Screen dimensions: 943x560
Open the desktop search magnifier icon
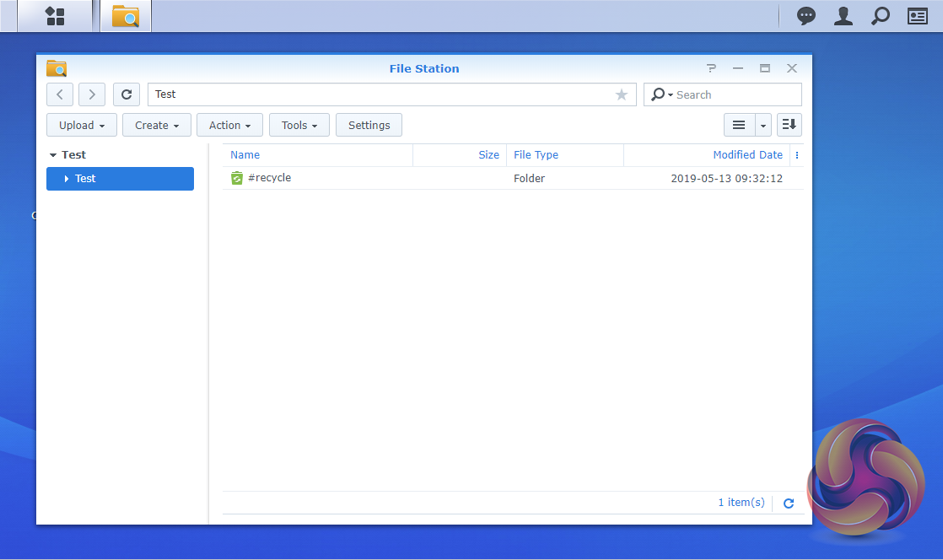coord(881,16)
